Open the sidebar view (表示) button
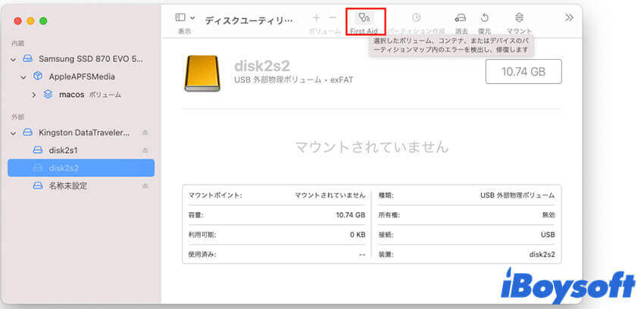Viewport: 644px width, 309px height. [x=180, y=17]
